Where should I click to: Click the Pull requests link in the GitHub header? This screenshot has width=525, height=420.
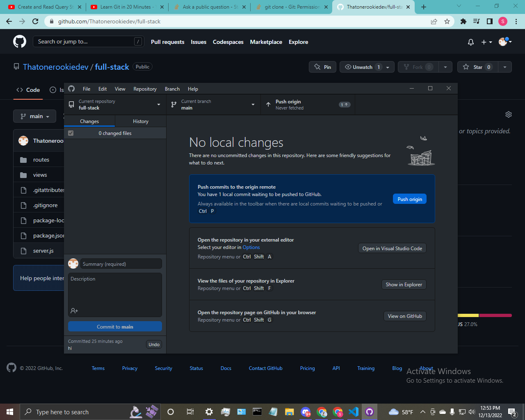click(167, 42)
